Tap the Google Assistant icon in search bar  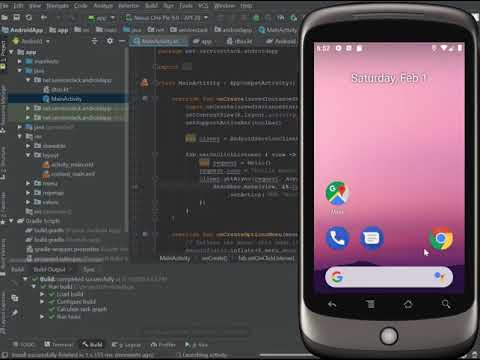[x=439, y=277]
